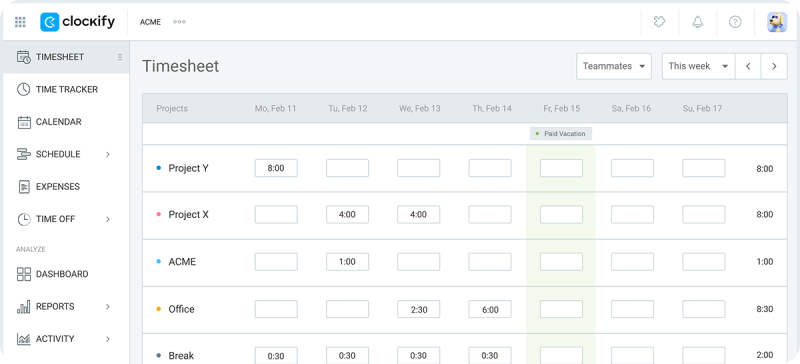Click empty Project X Sunday field
This screenshot has width=800, height=364.
[704, 215]
